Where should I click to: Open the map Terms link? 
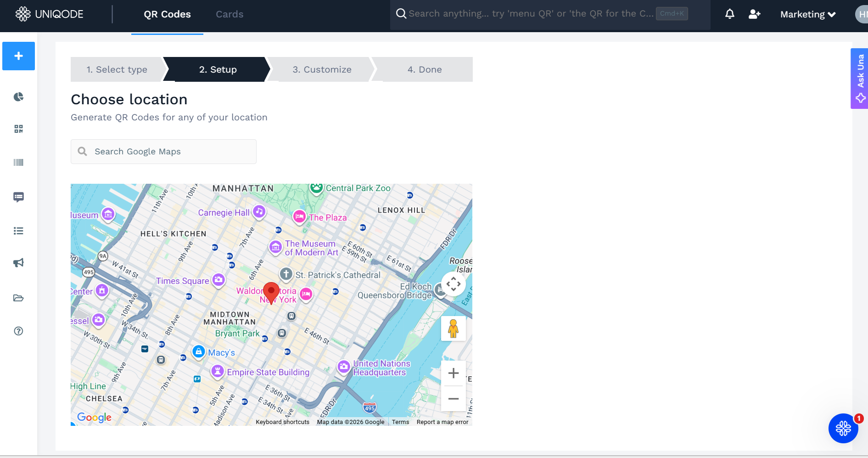tap(400, 422)
